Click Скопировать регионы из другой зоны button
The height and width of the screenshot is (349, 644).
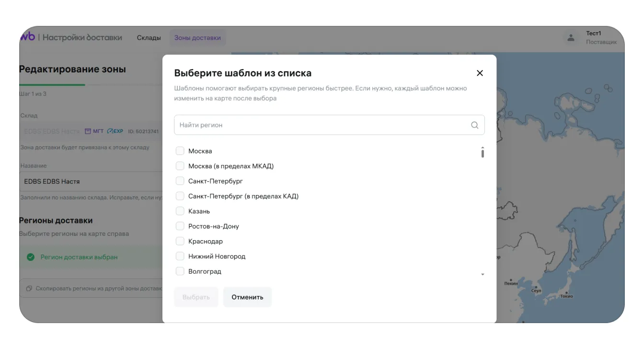[91, 289]
